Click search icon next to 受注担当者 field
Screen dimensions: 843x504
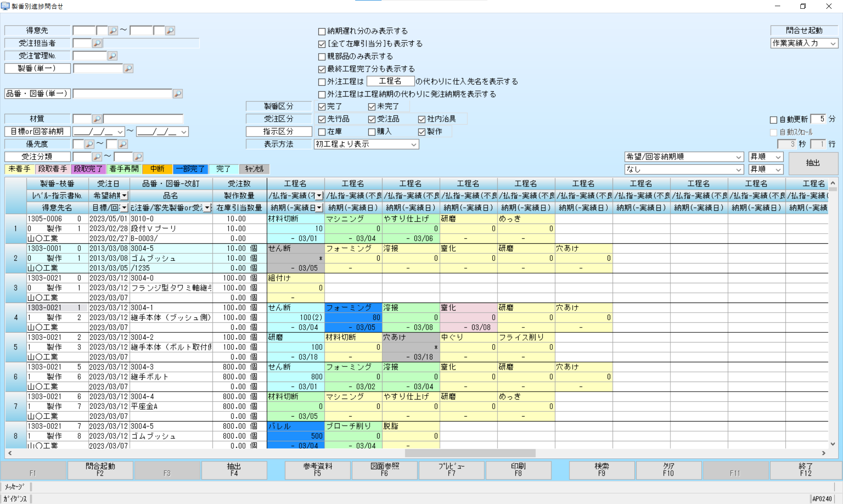pyautogui.click(x=97, y=43)
